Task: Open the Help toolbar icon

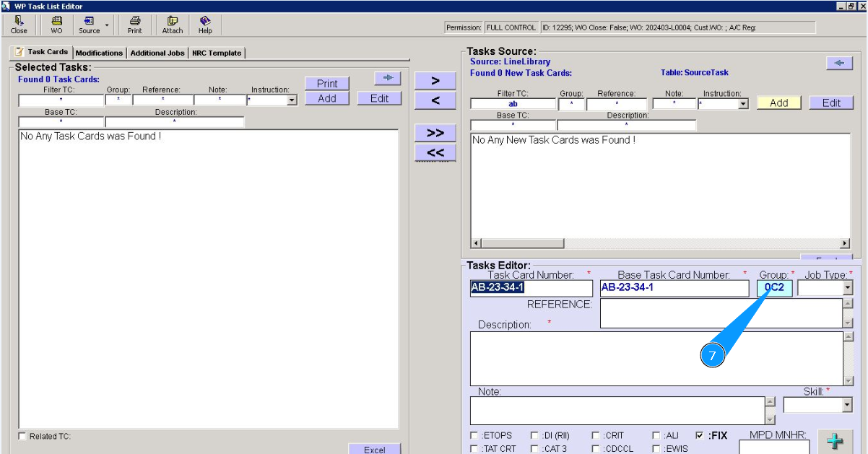Action: [x=205, y=25]
